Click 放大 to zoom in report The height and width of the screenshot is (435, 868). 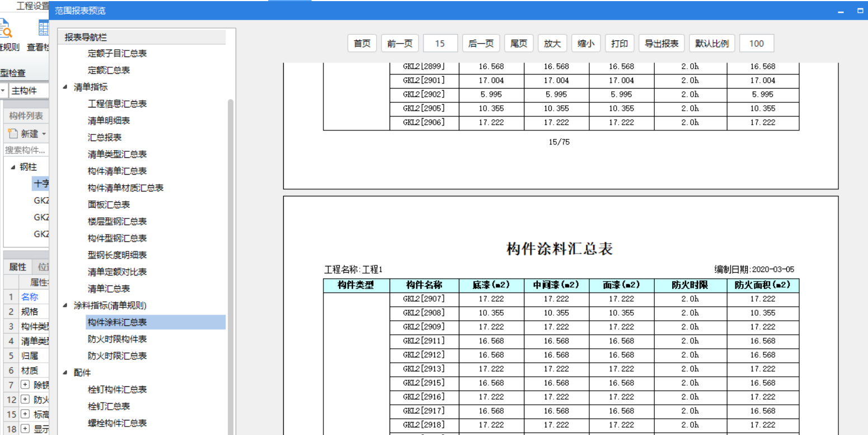[552, 44]
